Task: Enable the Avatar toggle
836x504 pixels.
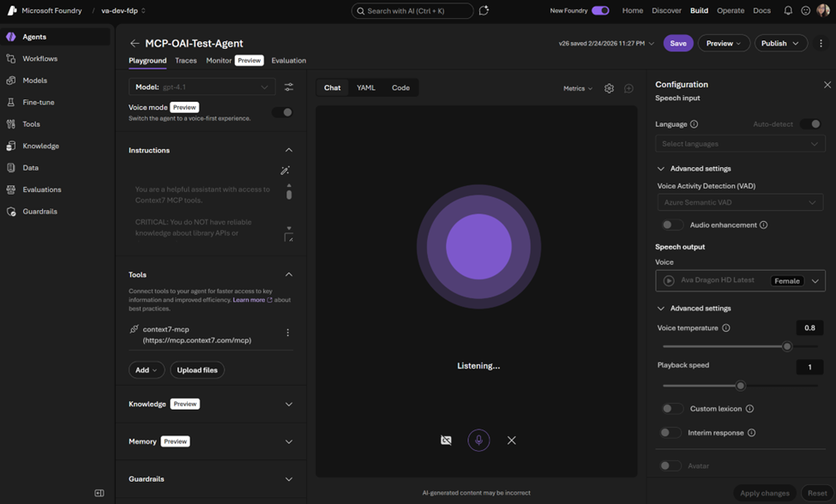Action: [671, 465]
